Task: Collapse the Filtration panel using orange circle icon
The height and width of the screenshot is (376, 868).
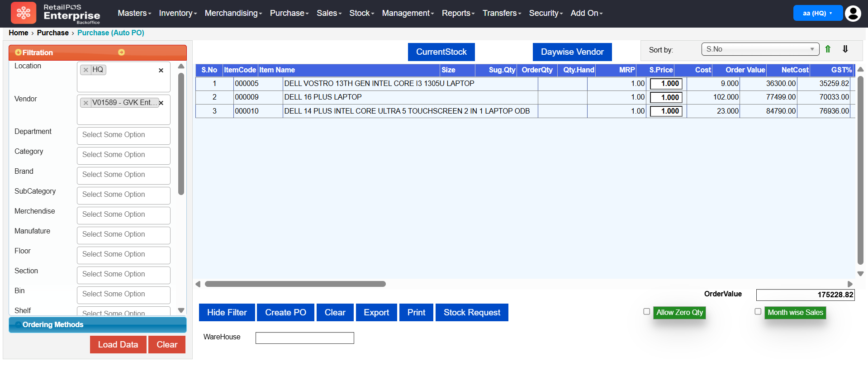Action: (121, 52)
